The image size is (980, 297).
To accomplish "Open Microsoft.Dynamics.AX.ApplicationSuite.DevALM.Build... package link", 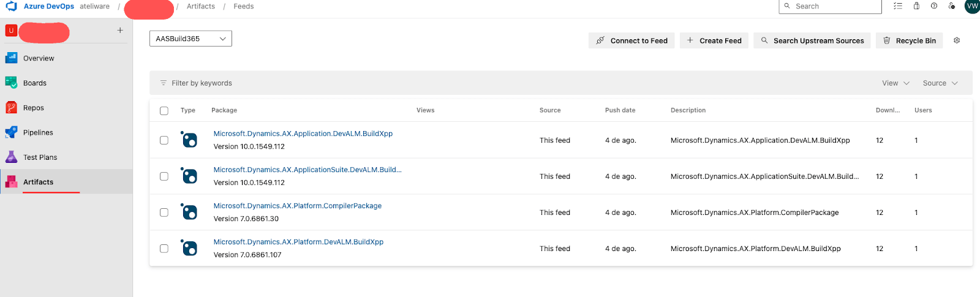I will [x=307, y=170].
